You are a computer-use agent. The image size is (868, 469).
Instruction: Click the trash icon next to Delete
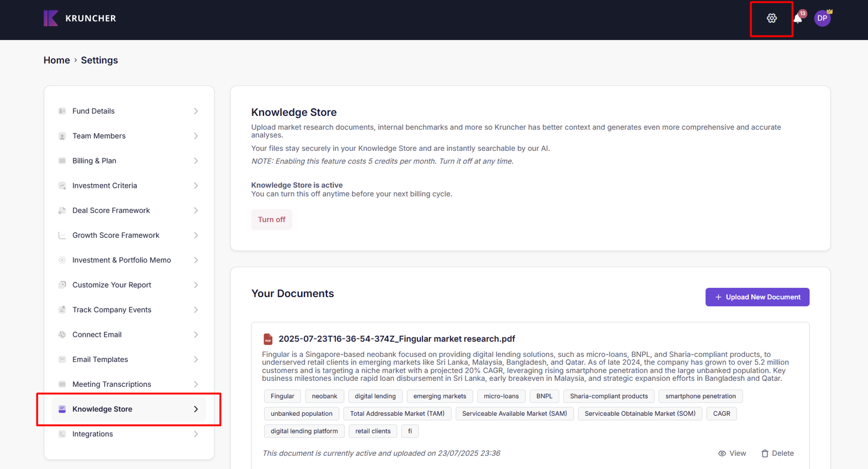click(765, 453)
